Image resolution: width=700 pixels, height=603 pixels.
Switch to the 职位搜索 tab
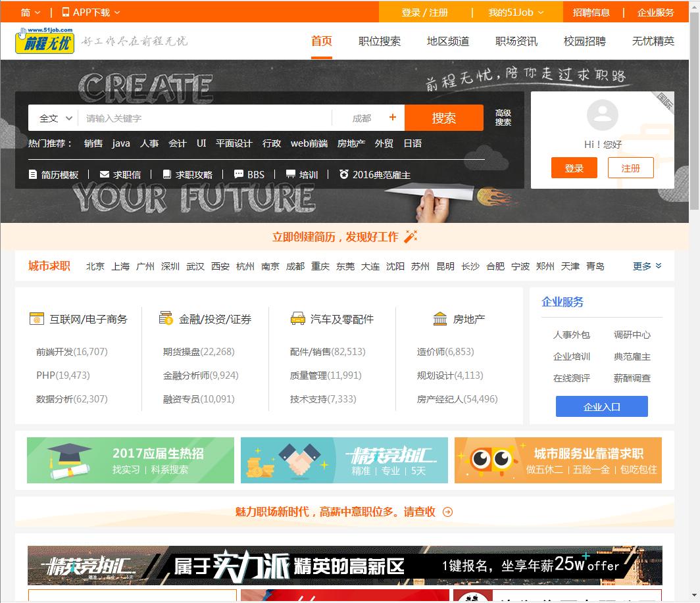pyautogui.click(x=379, y=41)
